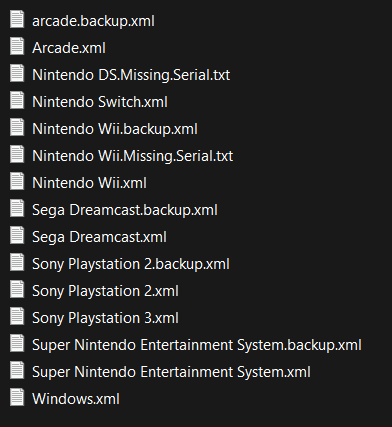Select the Sony Playstation 2.backup.xml file name
Viewport: 392px width, 427px height.
(x=131, y=264)
